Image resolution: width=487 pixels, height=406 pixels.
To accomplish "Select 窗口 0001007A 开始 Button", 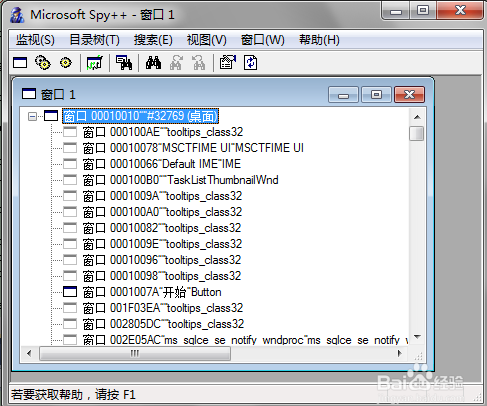I will (x=152, y=292).
